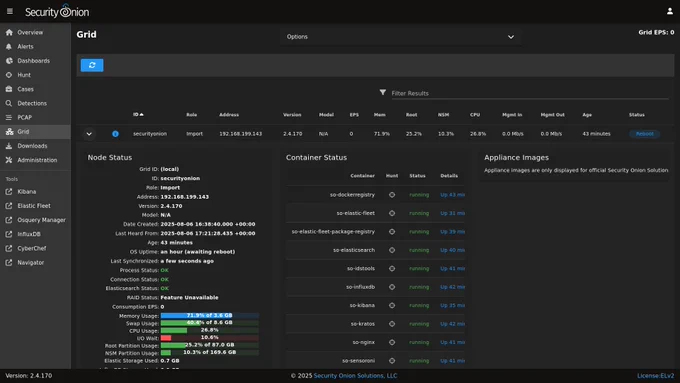This screenshot has height=383, width=680.
Task: Click the Security Onion logo
Action: pos(57,12)
